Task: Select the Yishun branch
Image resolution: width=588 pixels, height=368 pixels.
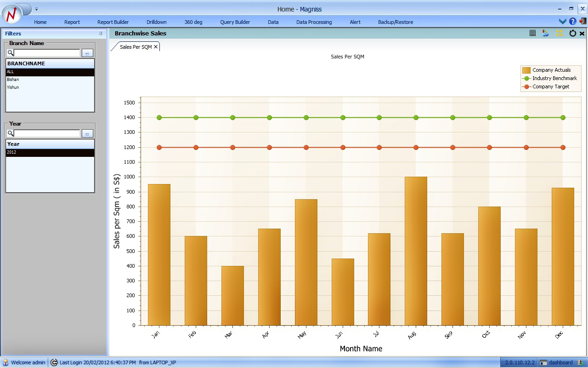Action: [x=50, y=87]
